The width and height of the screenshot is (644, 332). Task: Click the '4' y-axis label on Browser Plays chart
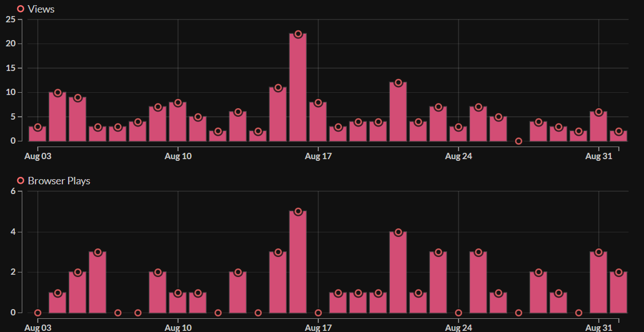13,232
